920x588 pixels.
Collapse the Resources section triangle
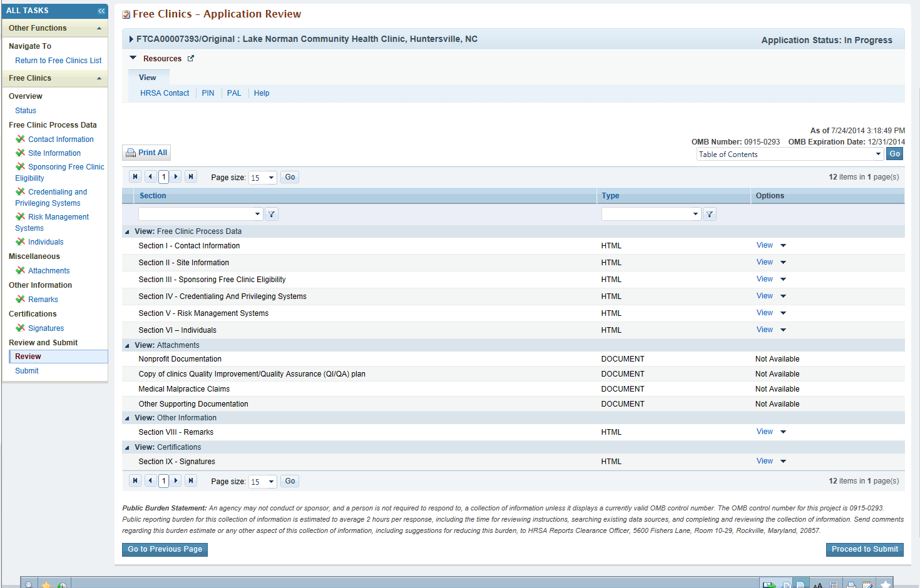coord(133,58)
